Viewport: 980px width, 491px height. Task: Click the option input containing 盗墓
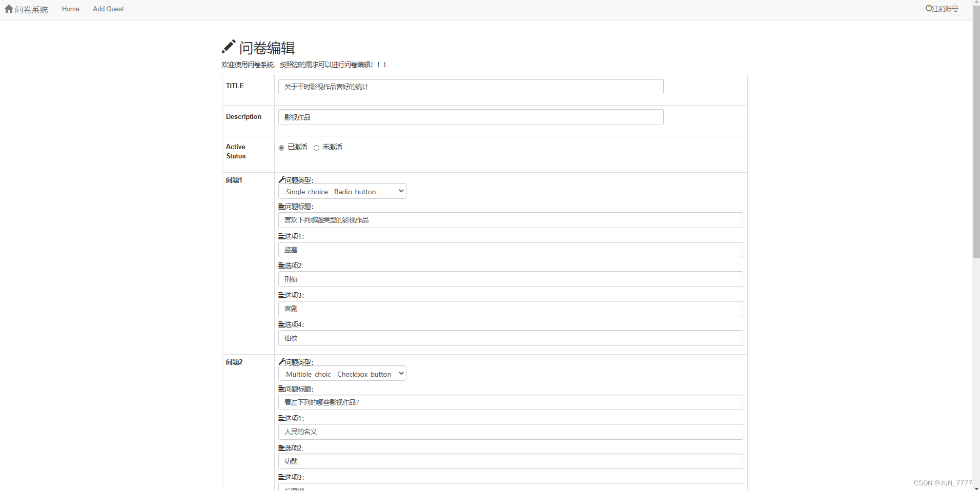[511, 250]
